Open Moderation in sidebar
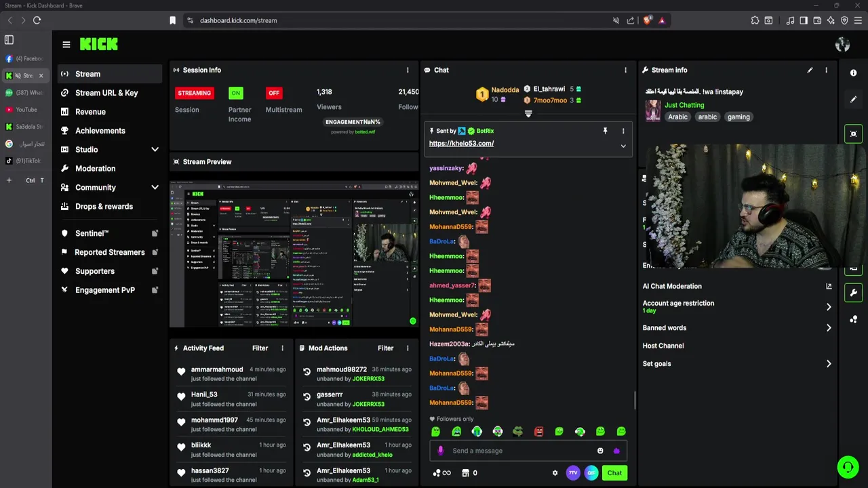This screenshot has height=488, width=868. pos(109,168)
